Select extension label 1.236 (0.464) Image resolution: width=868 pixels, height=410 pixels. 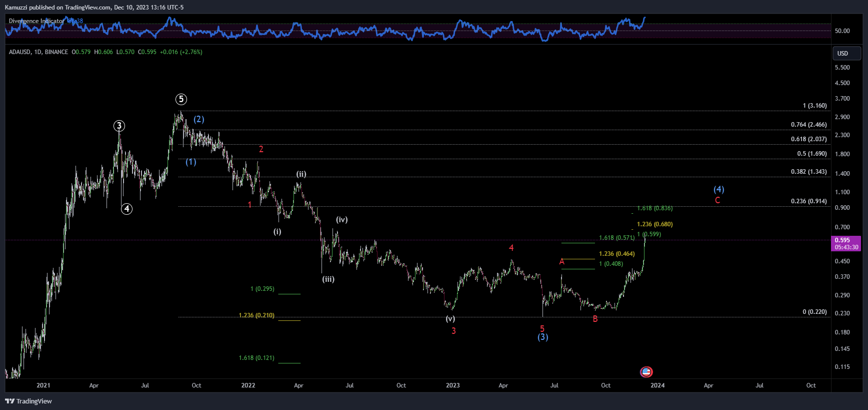click(616, 254)
